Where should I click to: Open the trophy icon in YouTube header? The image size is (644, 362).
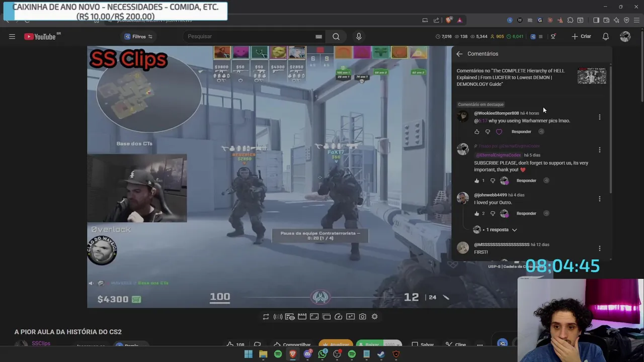click(x=553, y=36)
